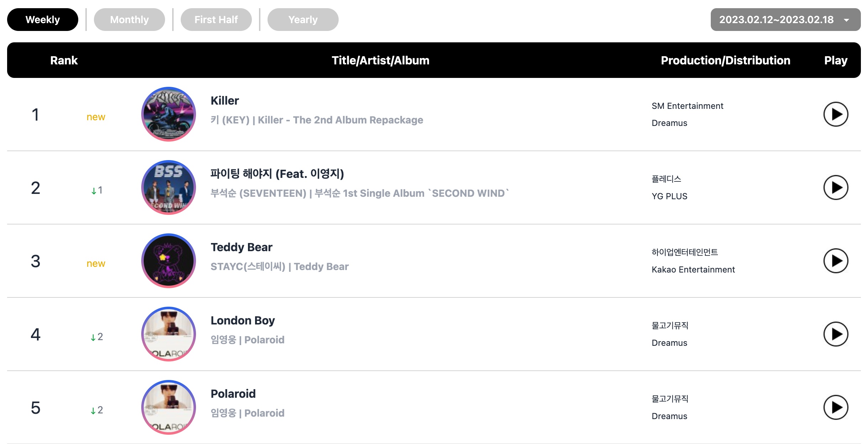Play London Boy track
This screenshot has height=444, width=868.
pyautogui.click(x=836, y=334)
